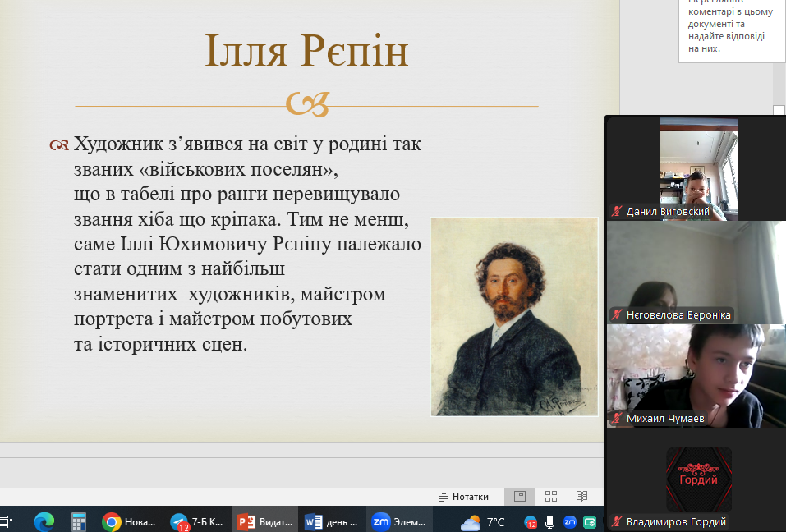
Task: Click slide text "званих «військових поселян»,"
Action: [206, 169]
